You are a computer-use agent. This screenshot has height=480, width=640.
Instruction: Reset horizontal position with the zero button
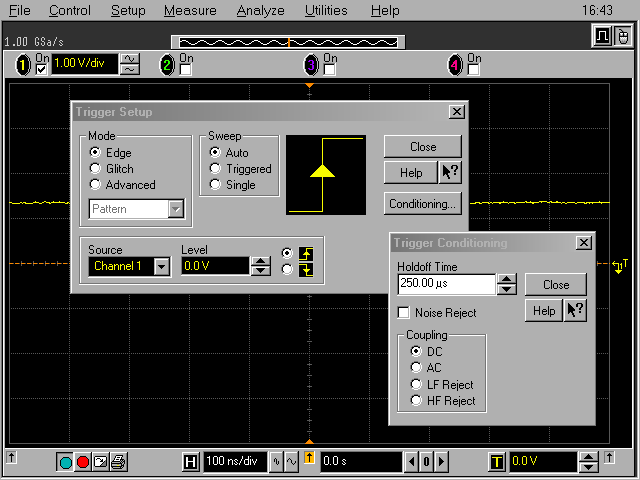[425, 462]
